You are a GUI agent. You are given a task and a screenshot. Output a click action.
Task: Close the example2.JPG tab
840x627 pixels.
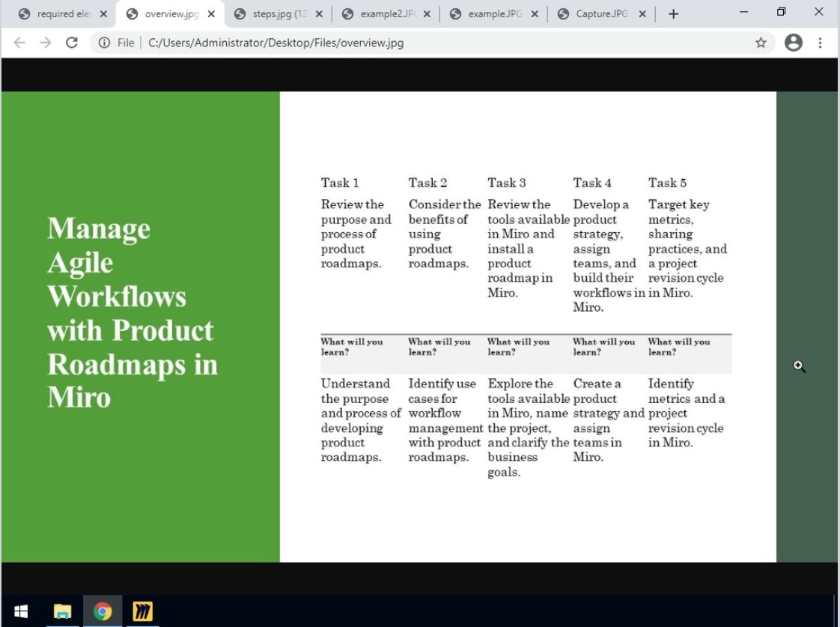pyautogui.click(x=427, y=14)
